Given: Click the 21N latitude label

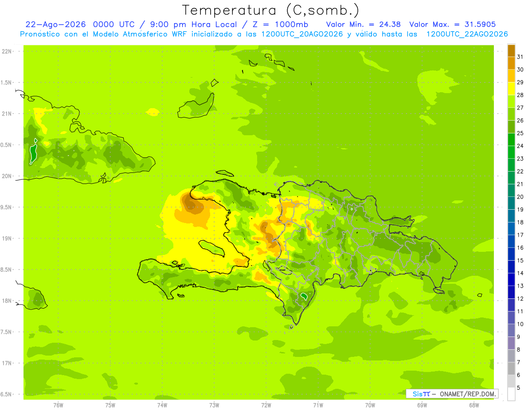Looking at the screenshot, I should (x=7, y=114).
